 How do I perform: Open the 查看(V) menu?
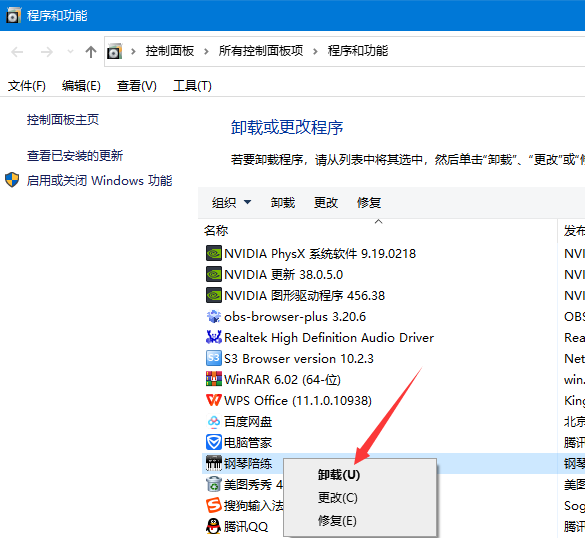pyautogui.click(x=137, y=86)
